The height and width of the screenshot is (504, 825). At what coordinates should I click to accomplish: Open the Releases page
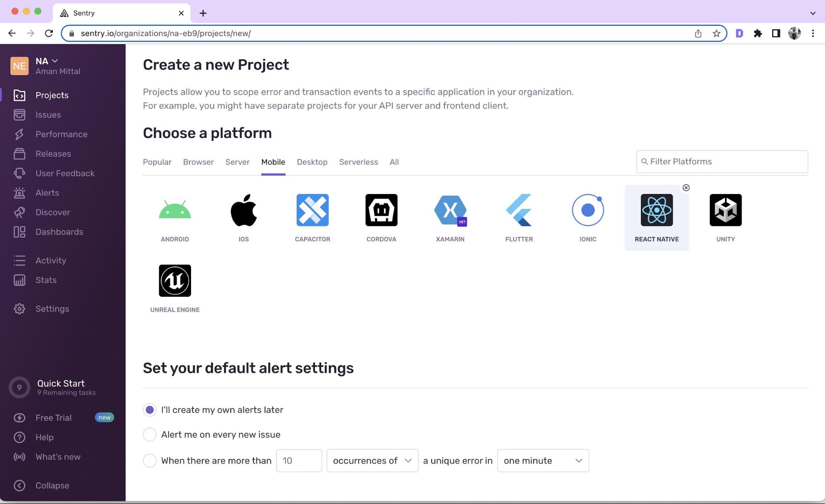pos(53,154)
